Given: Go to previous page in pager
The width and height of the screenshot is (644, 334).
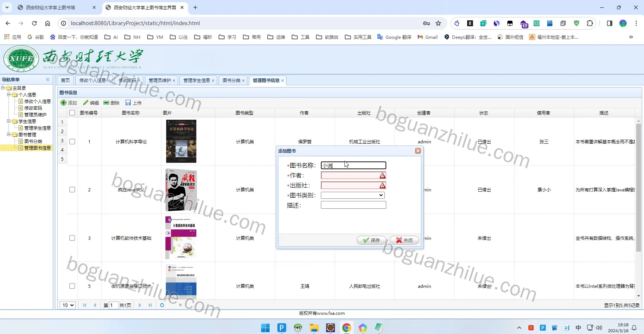Looking at the screenshot, I should coord(95,305).
